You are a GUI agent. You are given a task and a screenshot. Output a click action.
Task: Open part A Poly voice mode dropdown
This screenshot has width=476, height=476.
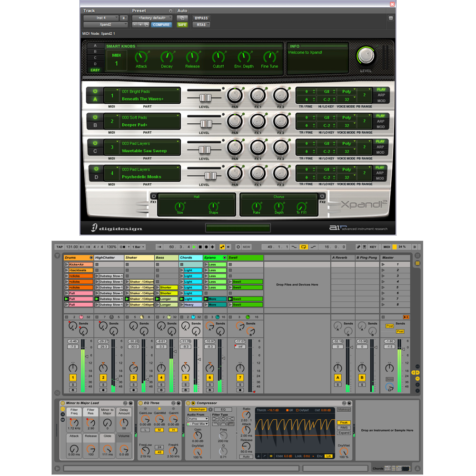pyautogui.click(x=347, y=92)
